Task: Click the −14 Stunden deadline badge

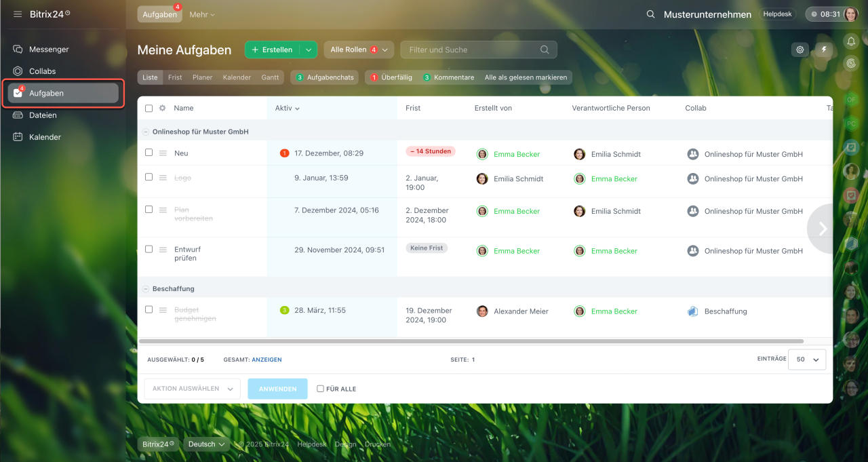Action: click(431, 151)
